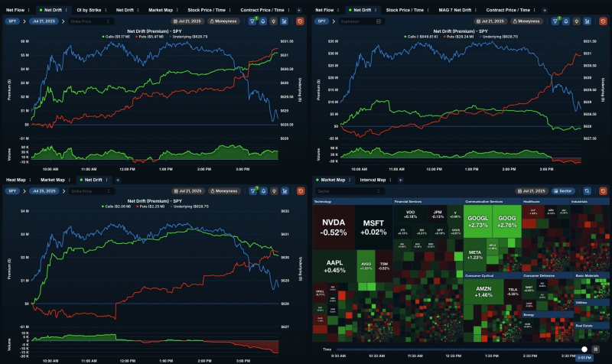Screen dimensions: 612x364
Task: Toggle Underlying legend in bottom-left chart
Action: [x=189, y=206]
